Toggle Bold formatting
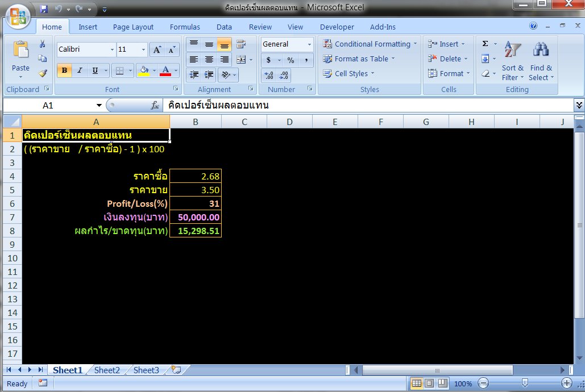The image size is (585, 392). [64, 70]
